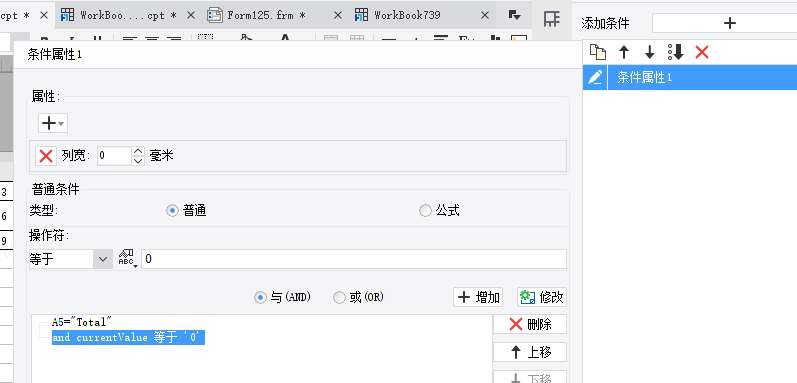Close the Form125.frm tab
The height and width of the screenshot is (383, 797).
(x=338, y=15)
